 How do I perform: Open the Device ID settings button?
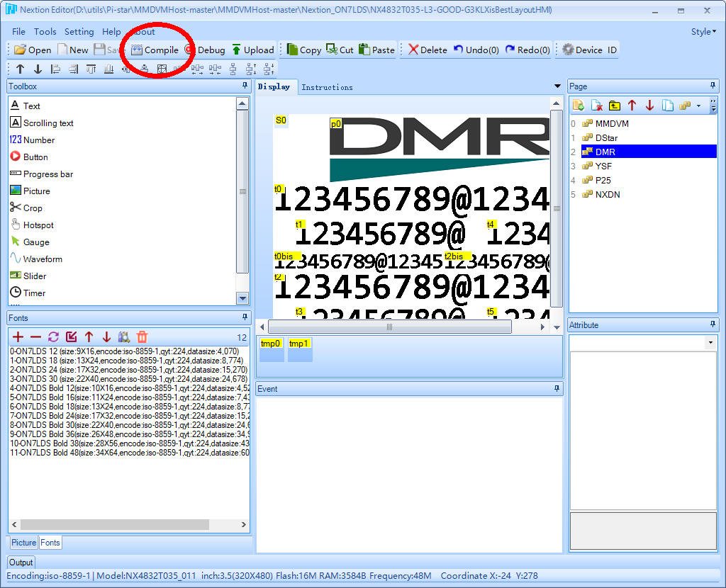coord(589,50)
